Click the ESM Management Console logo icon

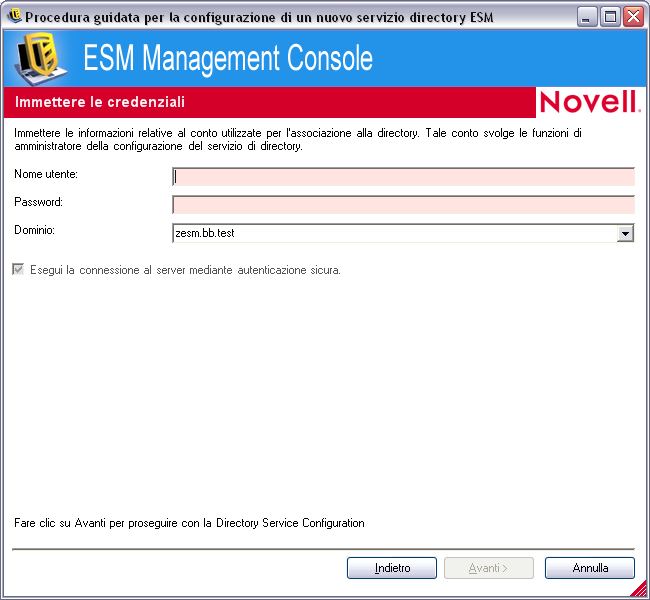tap(40, 58)
